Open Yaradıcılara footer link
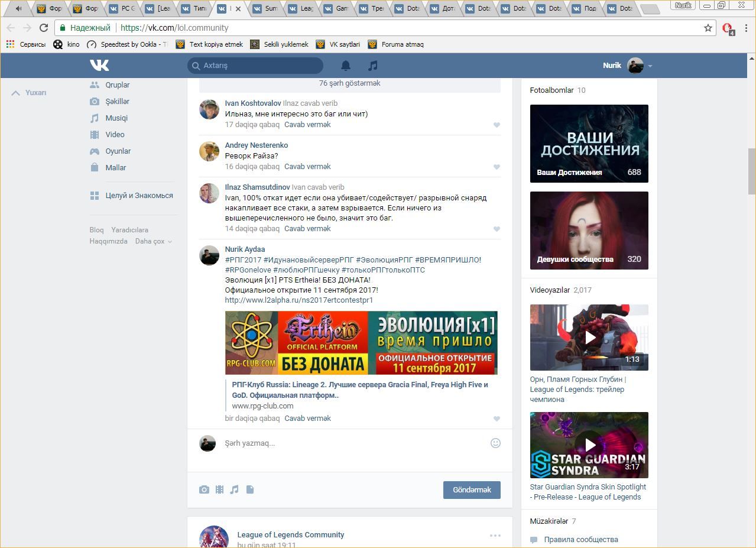The height and width of the screenshot is (548, 756). [130, 230]
